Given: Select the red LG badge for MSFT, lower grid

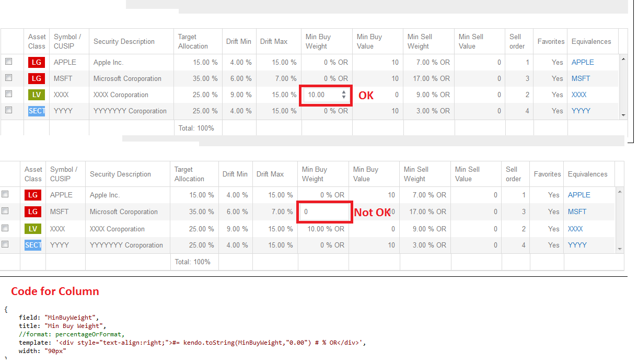Looking at the screenshot, I should tap(33, 212).
